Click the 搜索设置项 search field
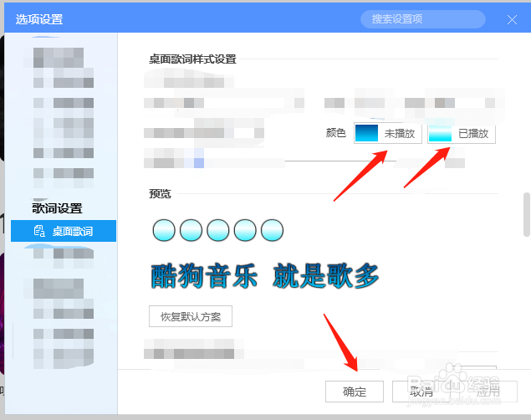 pyautogui.click(x=422, y=19)
